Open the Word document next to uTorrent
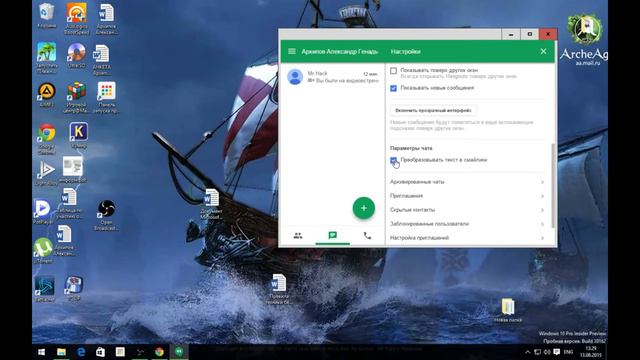 click(64, 241)
